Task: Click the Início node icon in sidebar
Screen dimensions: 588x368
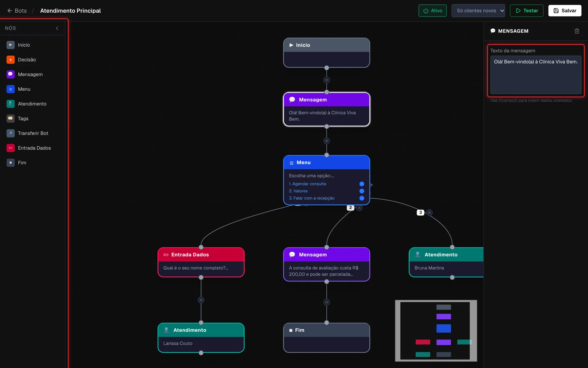Action: (11, 45)
